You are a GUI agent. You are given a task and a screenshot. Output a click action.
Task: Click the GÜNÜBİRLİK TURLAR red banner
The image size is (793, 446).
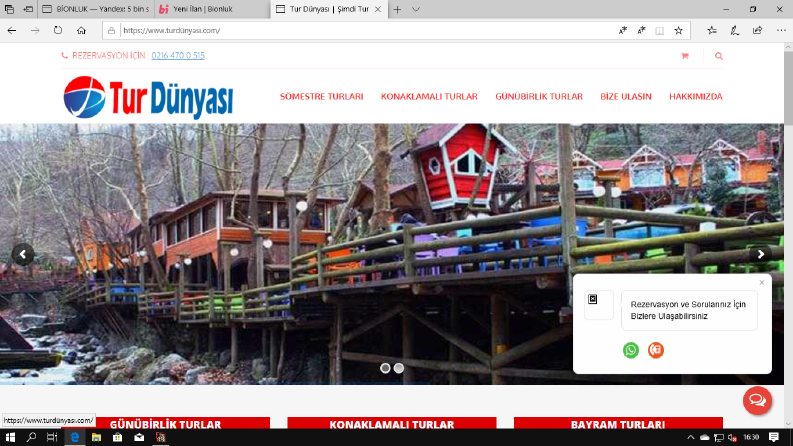[165, 423]
